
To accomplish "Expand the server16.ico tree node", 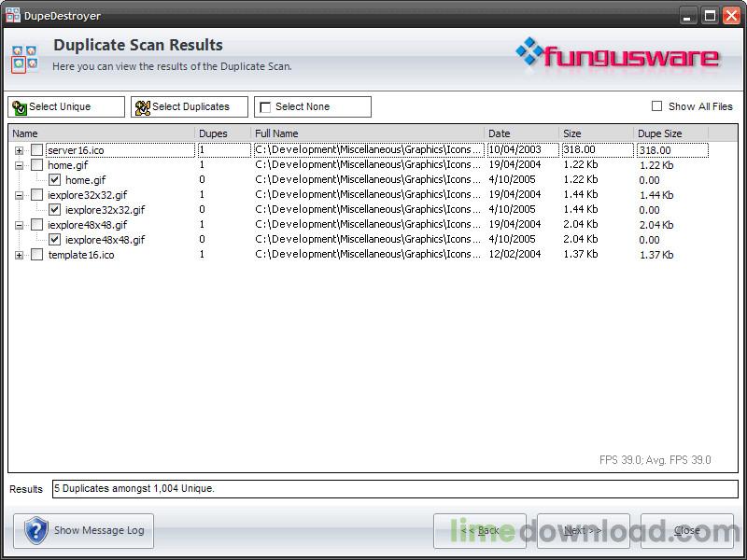I will coord(19,150).
